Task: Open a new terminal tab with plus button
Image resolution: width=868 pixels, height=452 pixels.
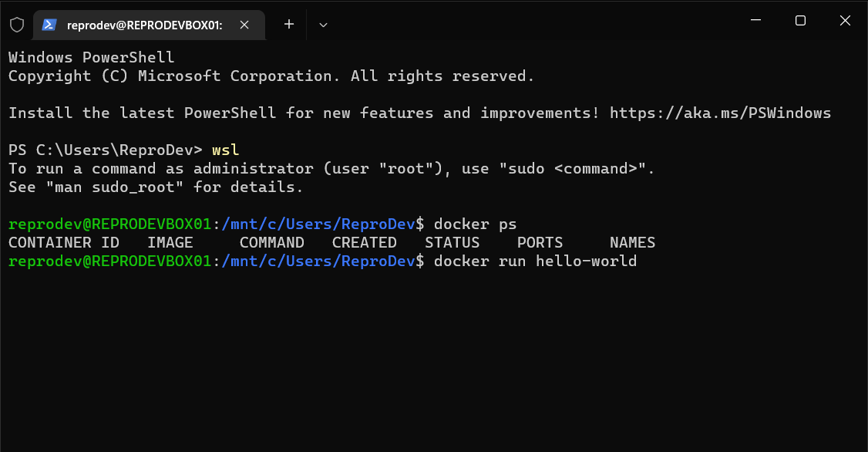Action: [x=288, y=24]
